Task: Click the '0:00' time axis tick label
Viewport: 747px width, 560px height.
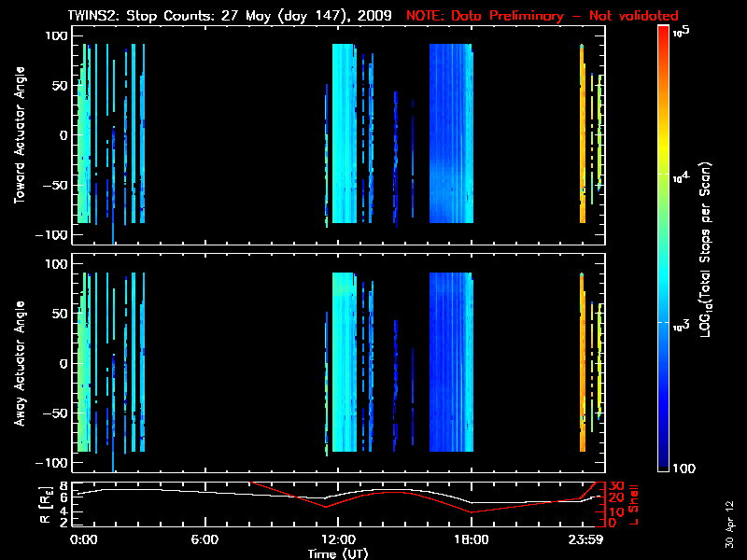Action: 84,539
